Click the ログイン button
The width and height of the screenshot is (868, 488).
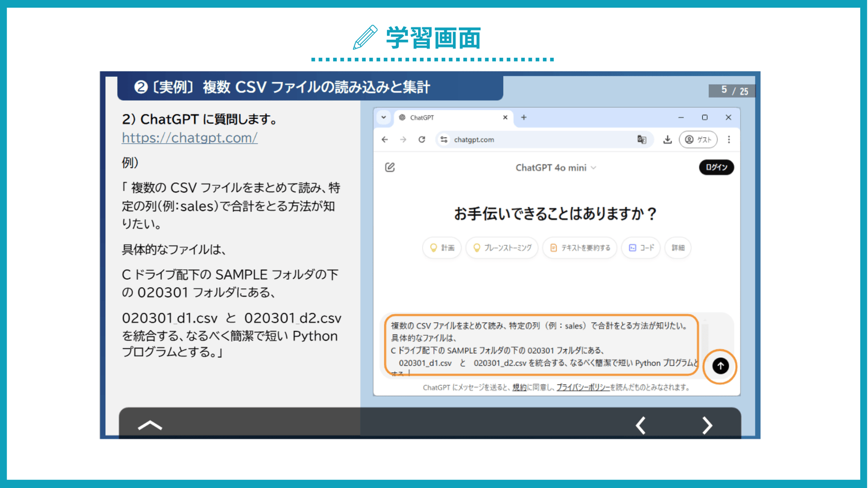(x=717, y=167)
